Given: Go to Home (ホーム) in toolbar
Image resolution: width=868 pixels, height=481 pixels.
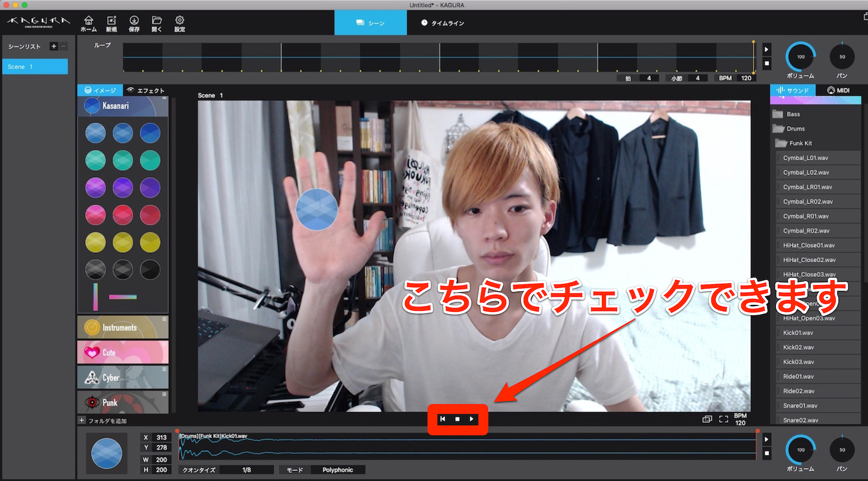Looking at the screenshot, I should [x=89, y=23].
